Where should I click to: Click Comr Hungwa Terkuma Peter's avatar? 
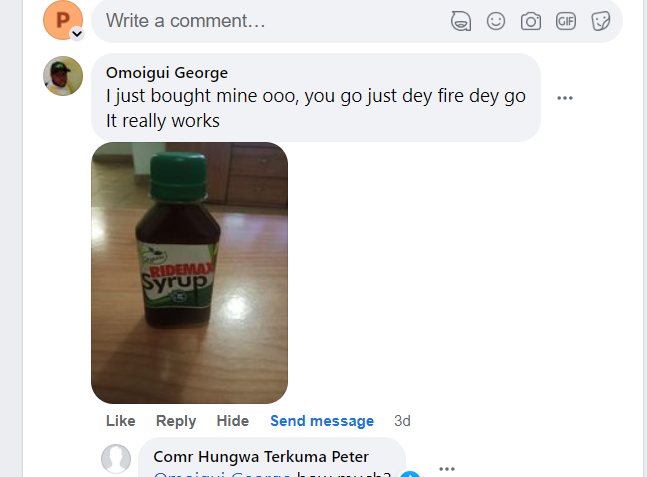pyautogui.click(x=116, y=458)
